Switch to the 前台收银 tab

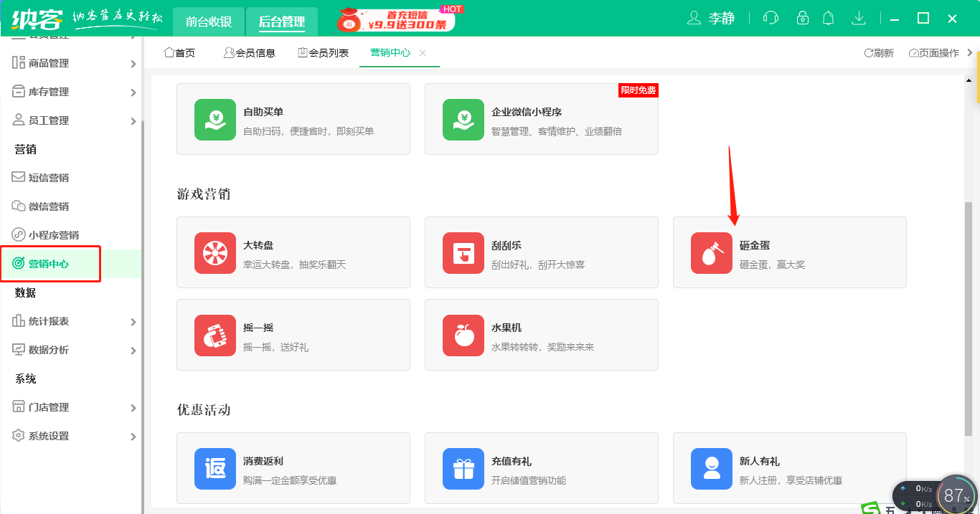pos(209,22)
